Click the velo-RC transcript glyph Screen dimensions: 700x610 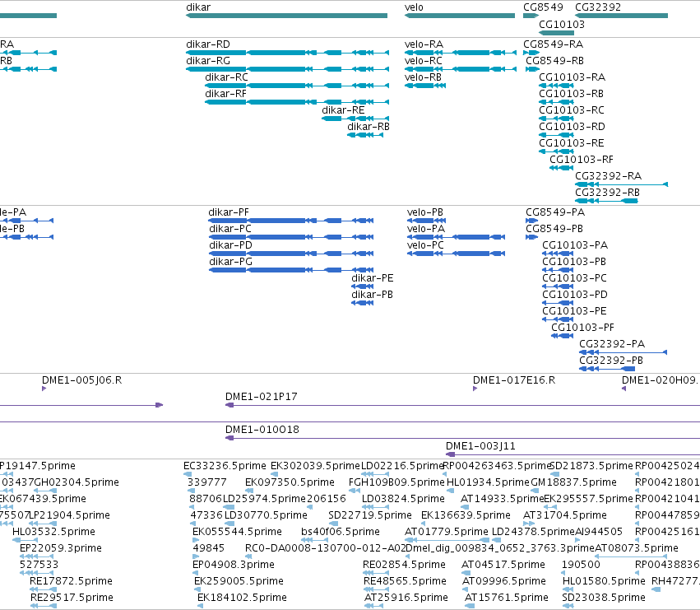point(461,69)
